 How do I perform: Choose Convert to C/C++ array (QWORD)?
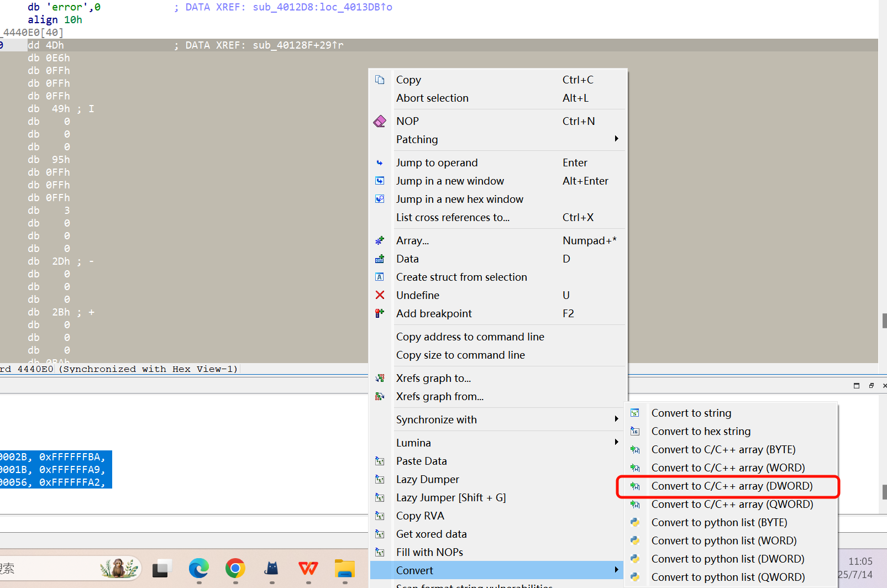tap(731, 504)
